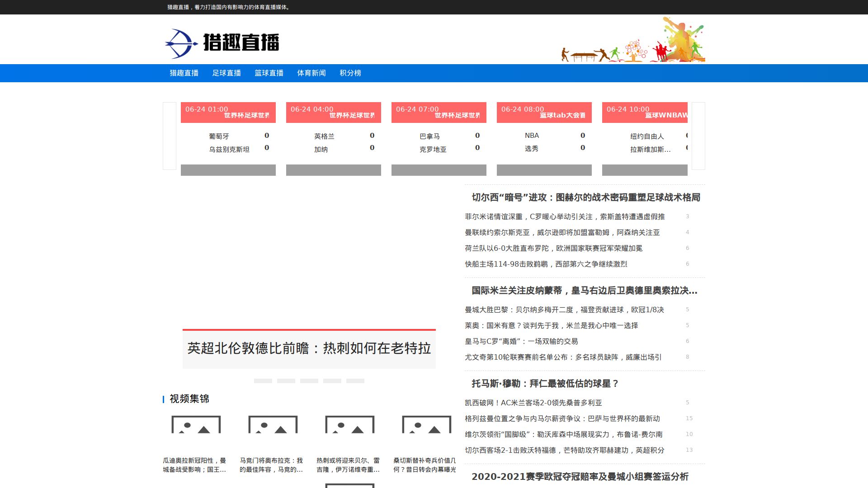Select the third slideshow indicator dot
This screenshot has height=488, width=868.
[309, 381]
